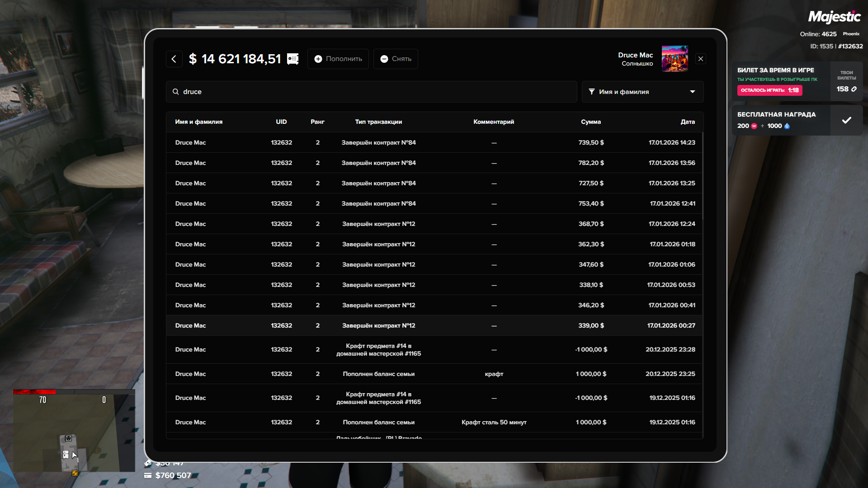Click the search magnifier icon

(x=176, y=92)
